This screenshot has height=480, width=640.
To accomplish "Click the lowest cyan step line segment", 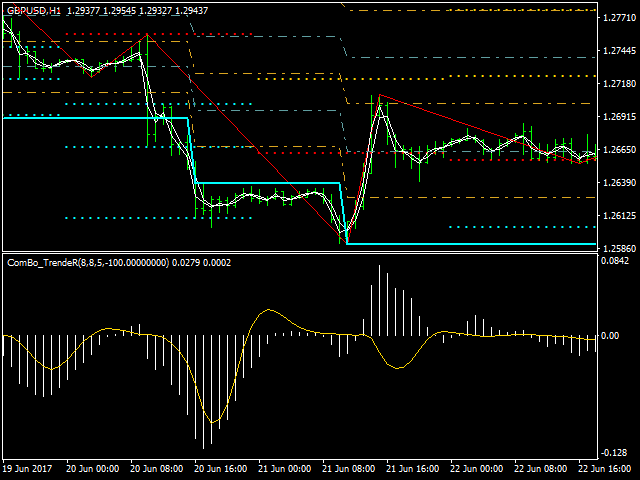I will coord(470,244).
